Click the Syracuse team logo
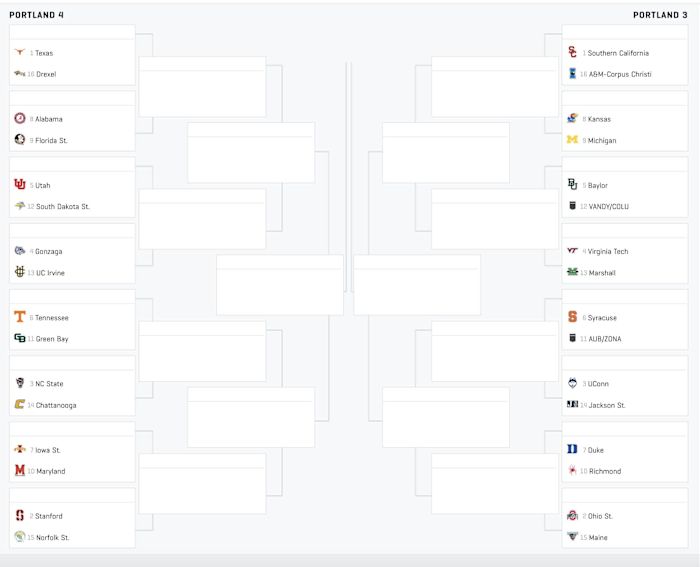 tap(572, 317)
